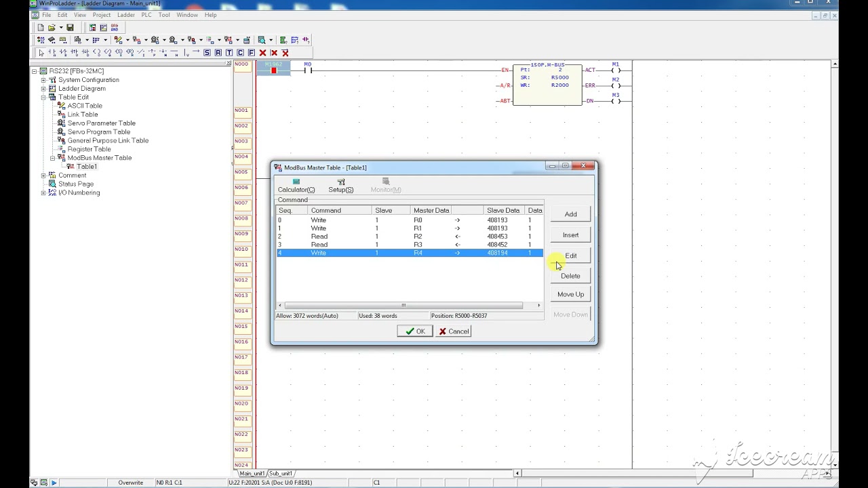Expand the Comment tree node
This screenshot has width=868, height=488.
[43, 176]
